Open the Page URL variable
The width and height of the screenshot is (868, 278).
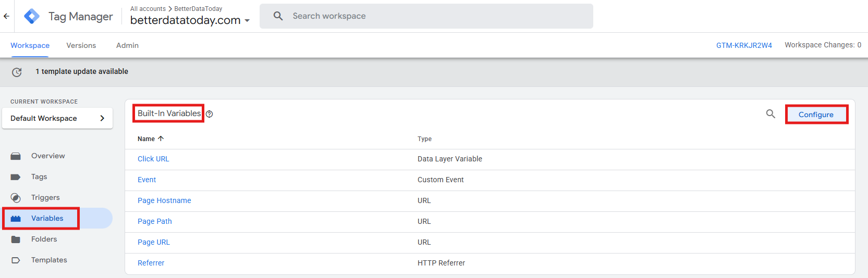tap(154, 242)
